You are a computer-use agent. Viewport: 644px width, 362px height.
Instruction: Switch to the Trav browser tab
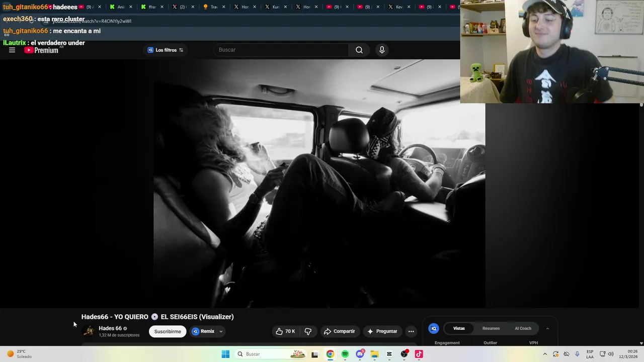click(x=211, y=7)
